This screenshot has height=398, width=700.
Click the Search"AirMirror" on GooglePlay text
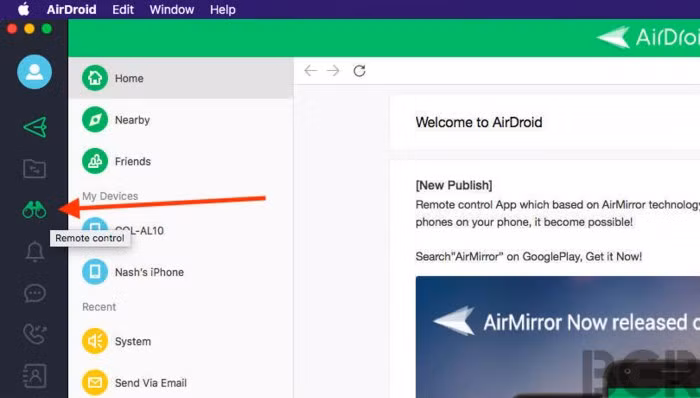529,257
